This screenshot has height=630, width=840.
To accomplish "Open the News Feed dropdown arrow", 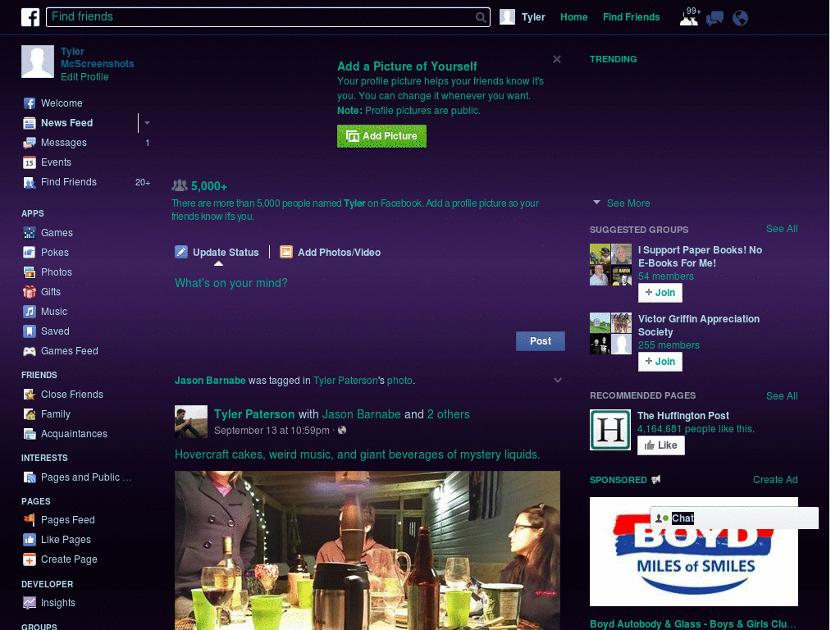I will [147, 123].
